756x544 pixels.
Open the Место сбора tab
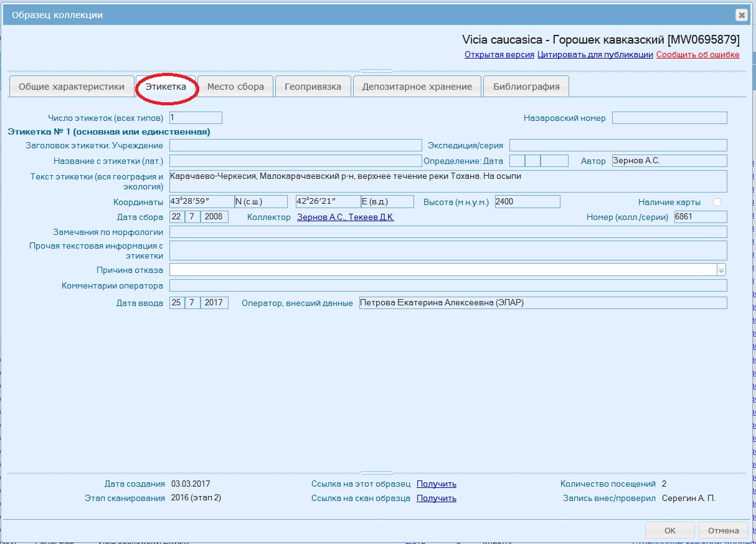tap(235, 87)
